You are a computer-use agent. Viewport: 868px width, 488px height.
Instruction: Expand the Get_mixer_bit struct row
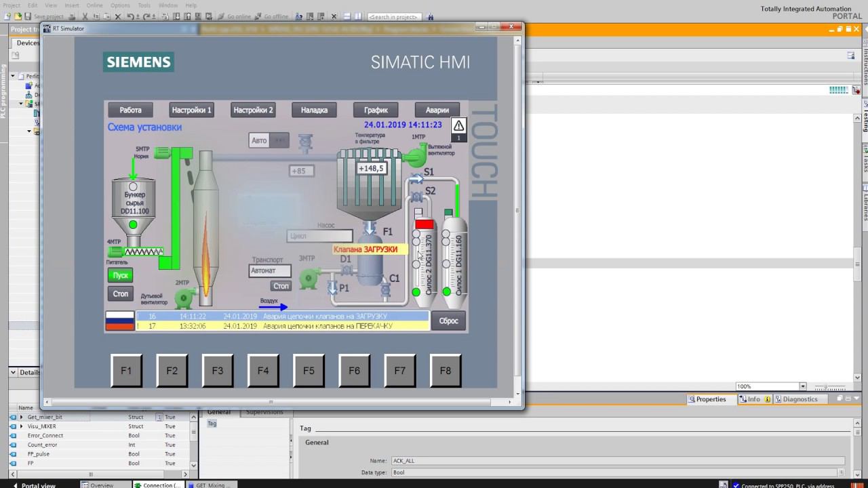(21, 418)
